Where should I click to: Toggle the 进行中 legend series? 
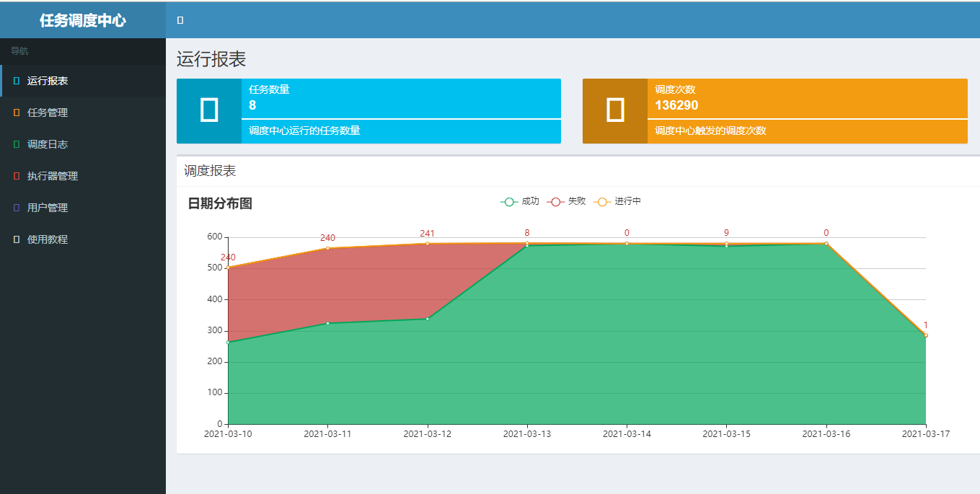(617, 202)
